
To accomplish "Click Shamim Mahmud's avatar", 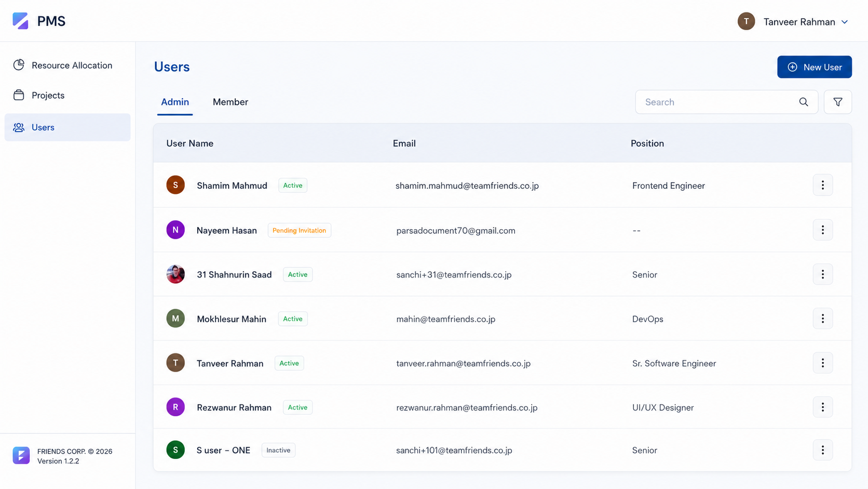I will pyautogui.click(x=175, y=185).
